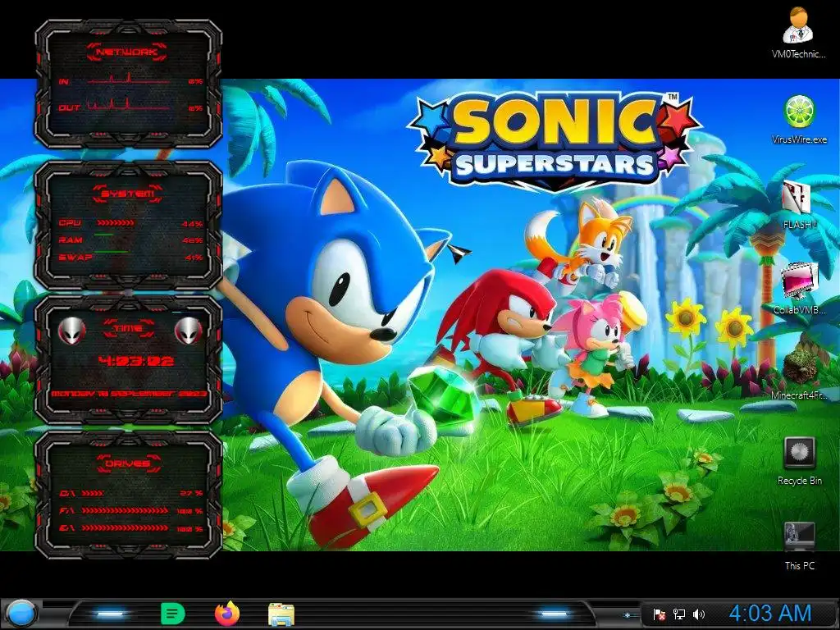The height and width of the screenshot is (630, 840).
Task: Click the CPU 44% value
Action: 192,223
